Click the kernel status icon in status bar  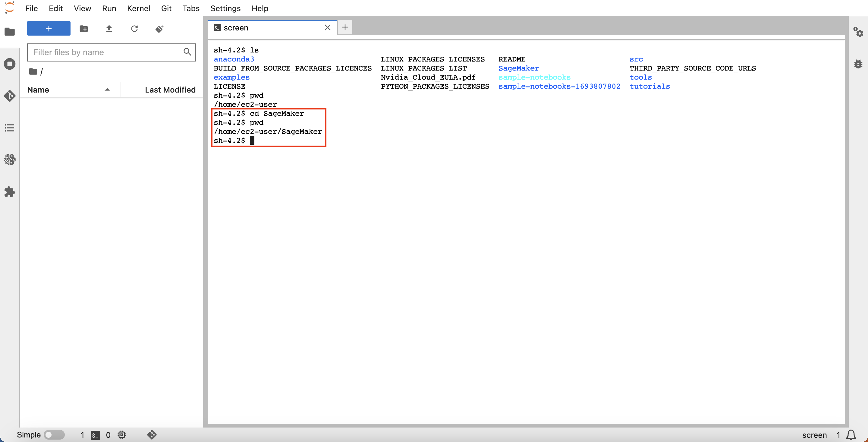122,434
